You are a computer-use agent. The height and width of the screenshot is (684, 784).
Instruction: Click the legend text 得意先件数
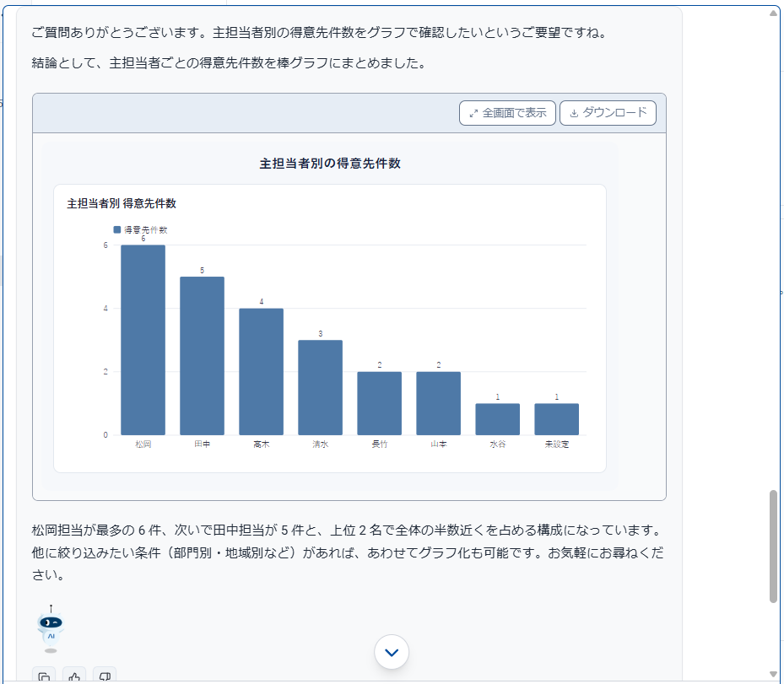pos(145,230)
